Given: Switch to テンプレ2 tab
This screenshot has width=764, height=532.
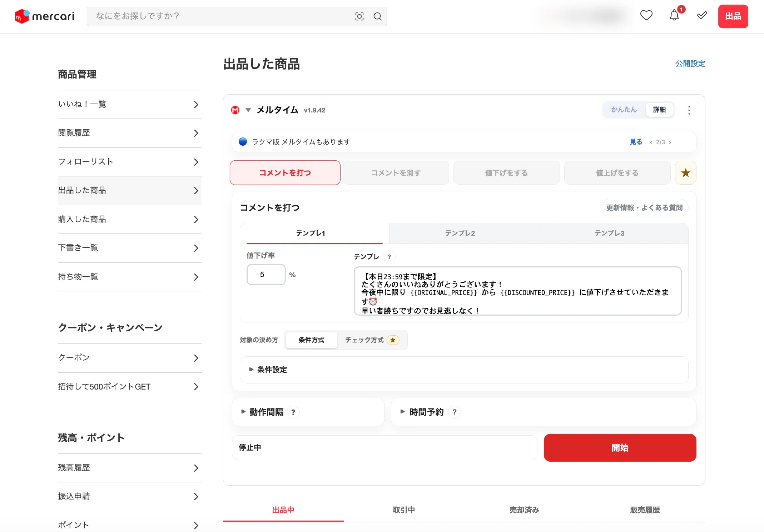Looking at the screenshot, I should click(x=464, y=234).
